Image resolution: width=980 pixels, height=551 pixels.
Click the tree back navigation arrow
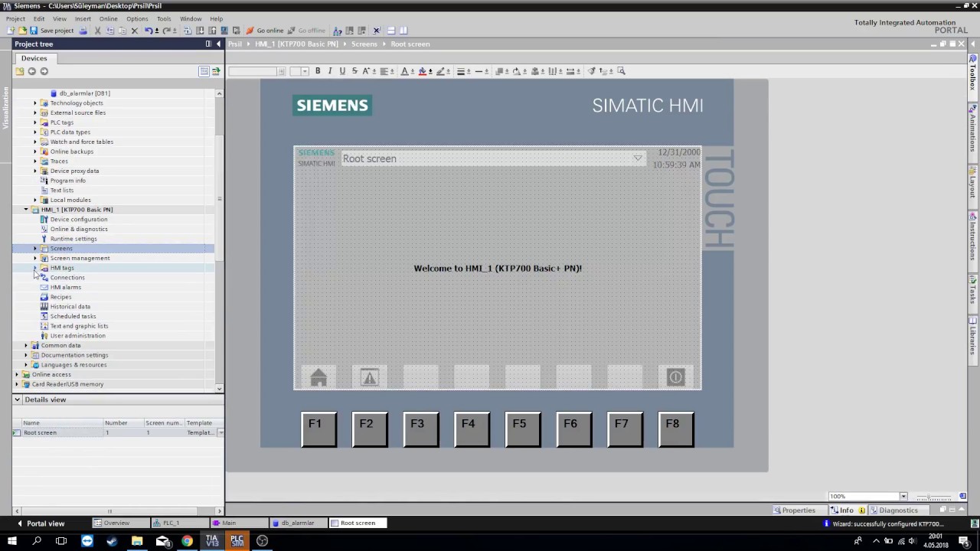pos(31,71)
